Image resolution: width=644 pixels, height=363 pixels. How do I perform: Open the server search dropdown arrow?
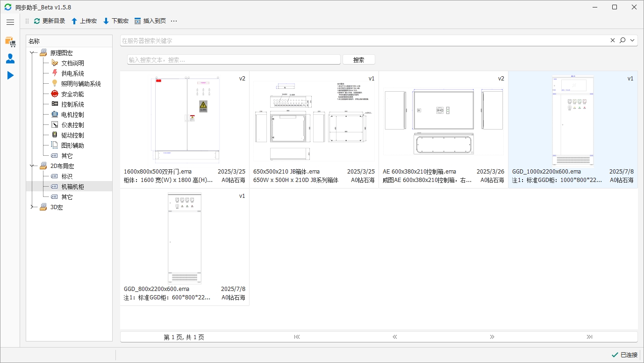(632, 41)
